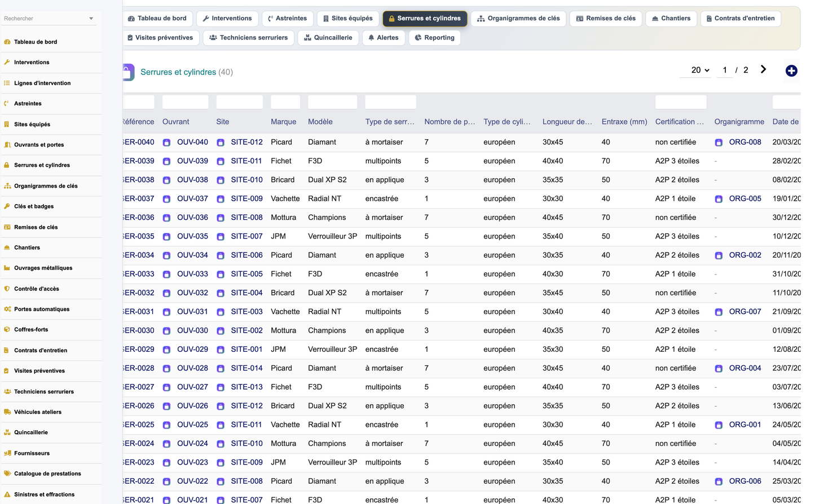Image resolution: width=815 pixels, height=504 pixels.
Task: Click the record icon beside SITE-012 in SER-0040 row
Action: 221,143
